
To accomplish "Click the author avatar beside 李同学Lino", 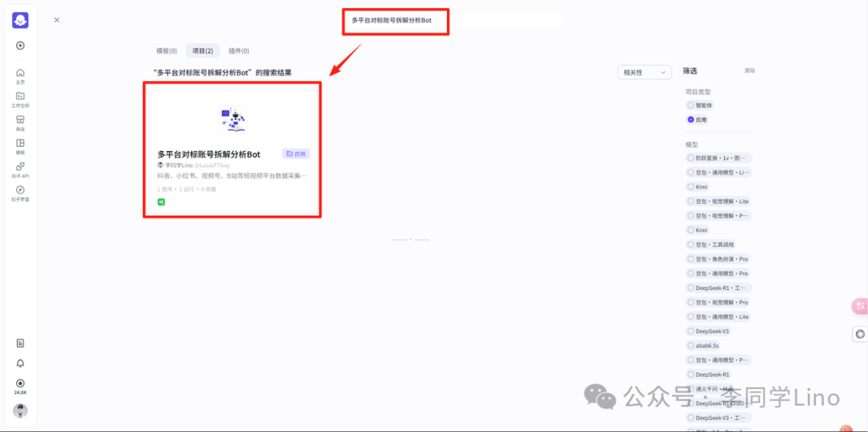I will click(161, 165).
